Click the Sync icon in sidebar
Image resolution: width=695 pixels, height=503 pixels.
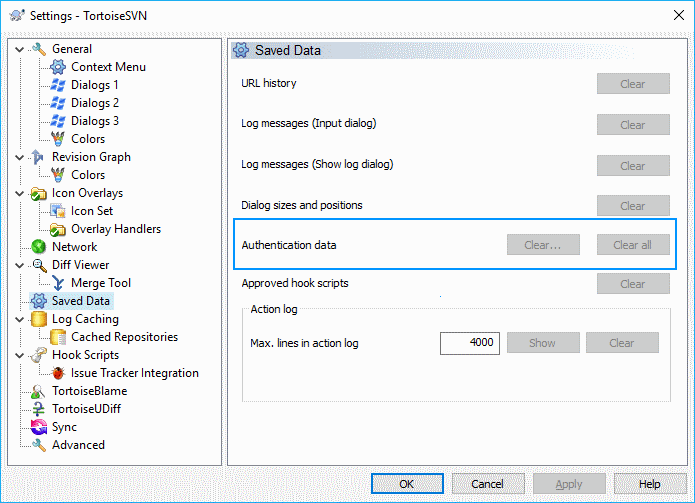pos(39,427)
